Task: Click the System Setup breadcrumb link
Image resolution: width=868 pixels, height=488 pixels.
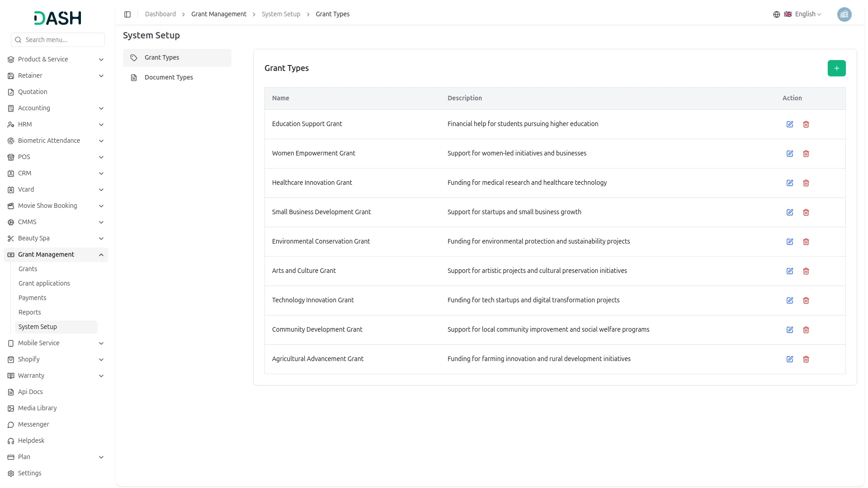Action: pyautogui.click(x=281, y=14)
